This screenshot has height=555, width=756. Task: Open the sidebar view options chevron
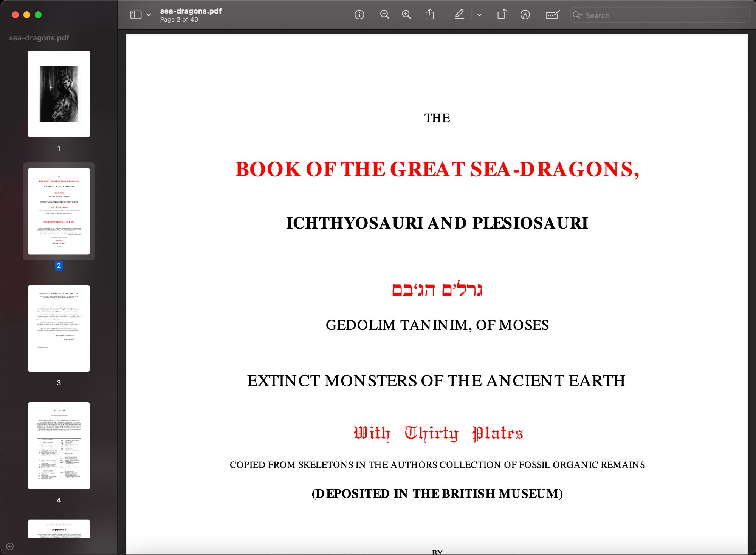click(x=149, y=15)
